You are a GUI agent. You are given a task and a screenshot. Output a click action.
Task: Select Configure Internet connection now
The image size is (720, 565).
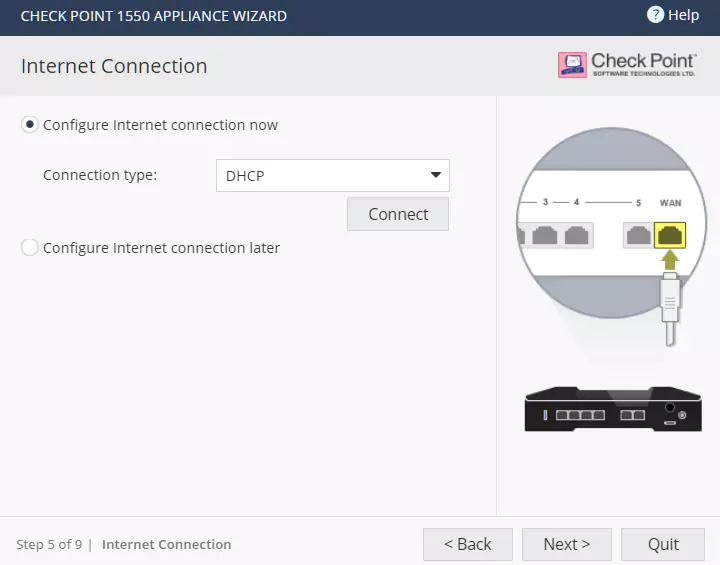[30, 125]
